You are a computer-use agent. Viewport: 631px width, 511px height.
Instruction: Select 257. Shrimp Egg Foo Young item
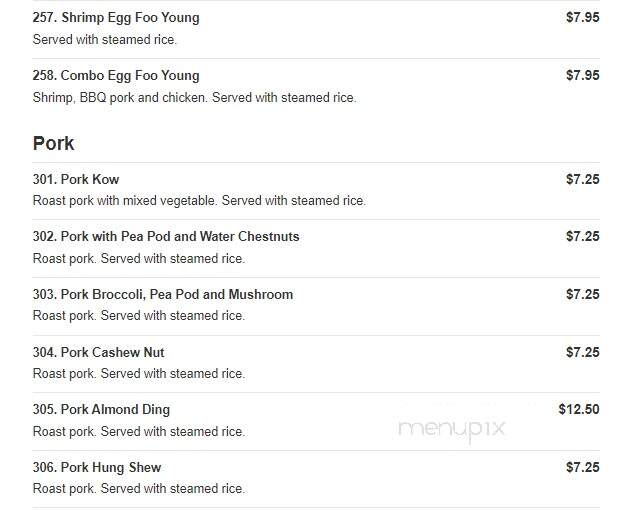coord(116,18)
